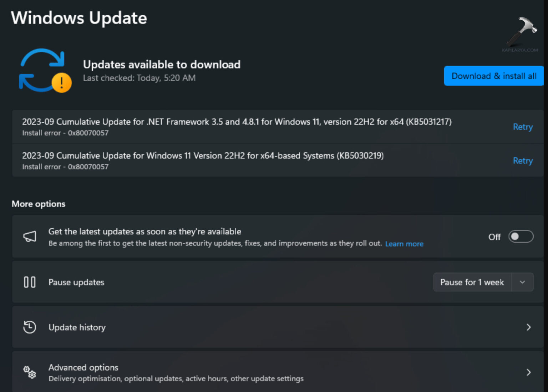Click the hammer logo in the corner
Viewport: 548px width, 392px height.
coord(522,31)
